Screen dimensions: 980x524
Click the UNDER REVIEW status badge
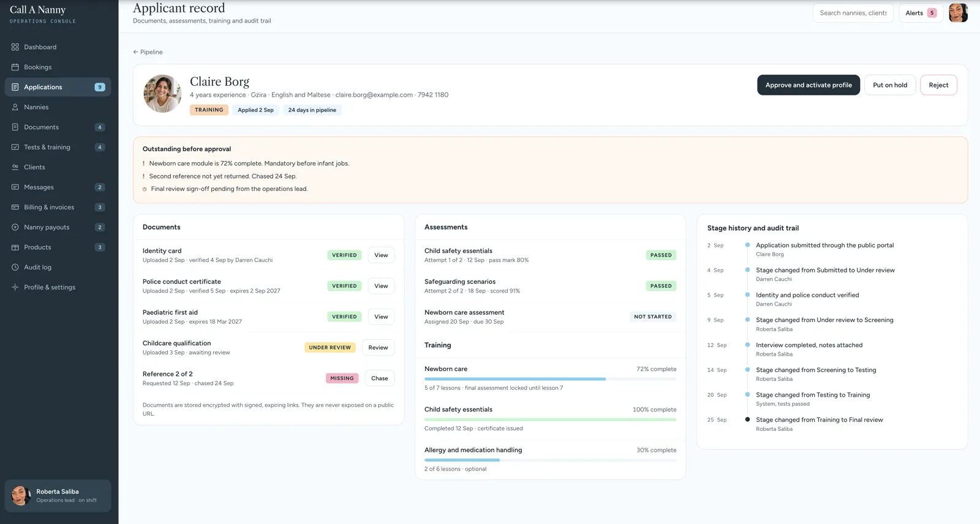330,348
